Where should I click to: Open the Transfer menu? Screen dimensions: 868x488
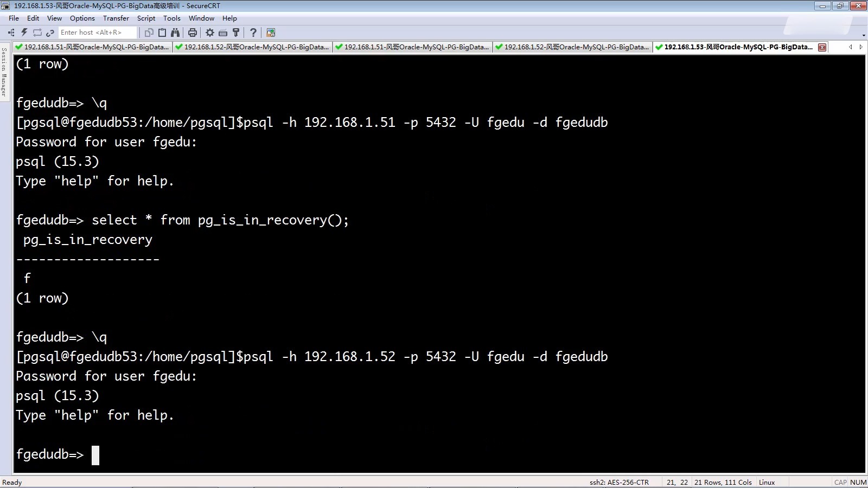pos(116,18)
